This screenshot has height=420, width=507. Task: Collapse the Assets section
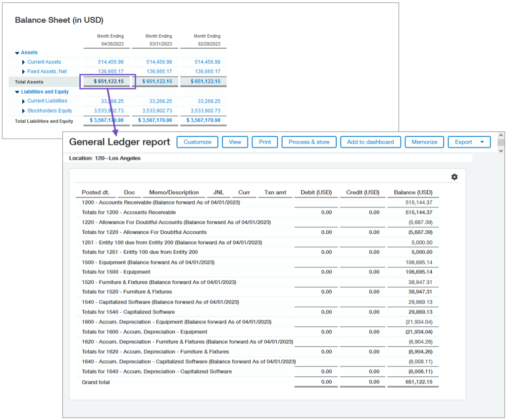tap(17, 52)
